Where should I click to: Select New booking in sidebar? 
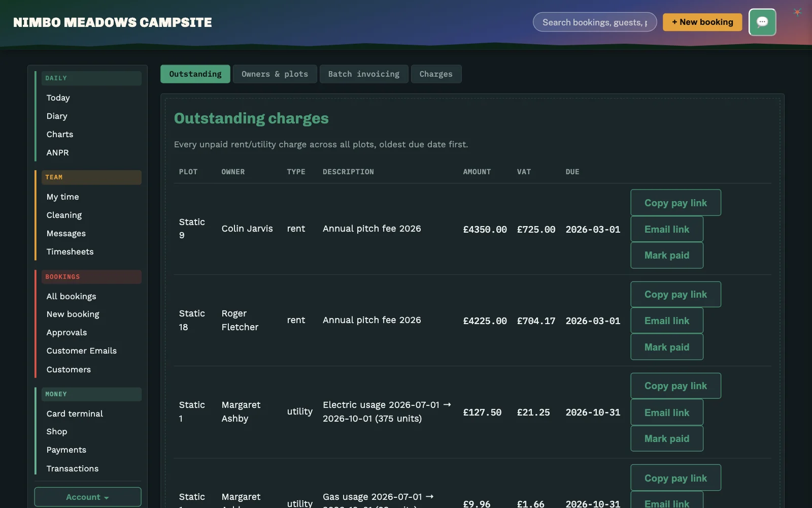(73, 314)
